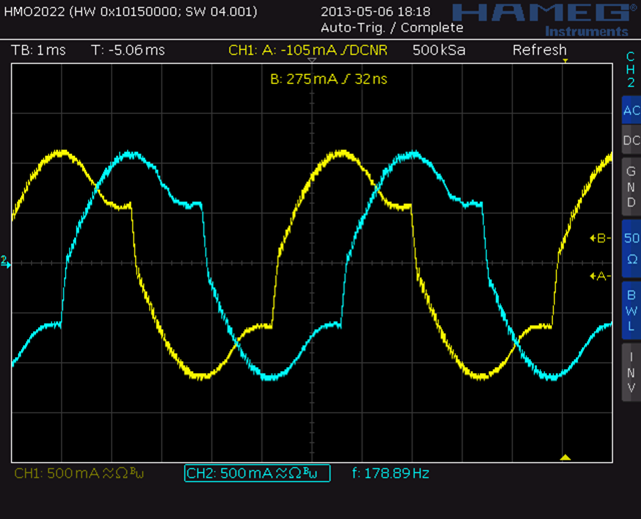Click the f: 178.89 Hz frequency readout
The width and height of the screenshot is (641, 519).
point(390,473)
